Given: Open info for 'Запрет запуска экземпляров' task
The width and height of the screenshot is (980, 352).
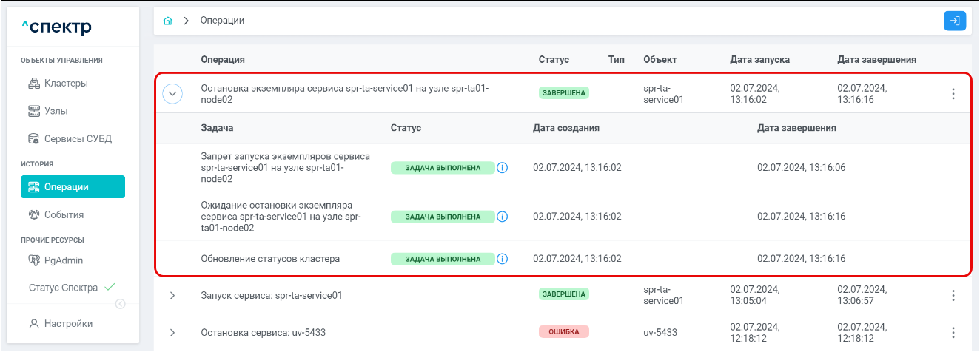Looking at the screenshot, I should (x=502, y=168).
